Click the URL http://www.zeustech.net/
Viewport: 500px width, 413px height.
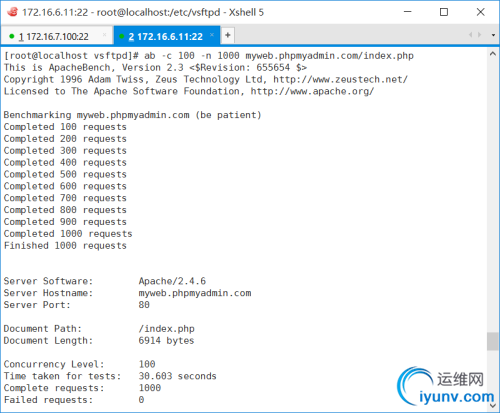340,79
